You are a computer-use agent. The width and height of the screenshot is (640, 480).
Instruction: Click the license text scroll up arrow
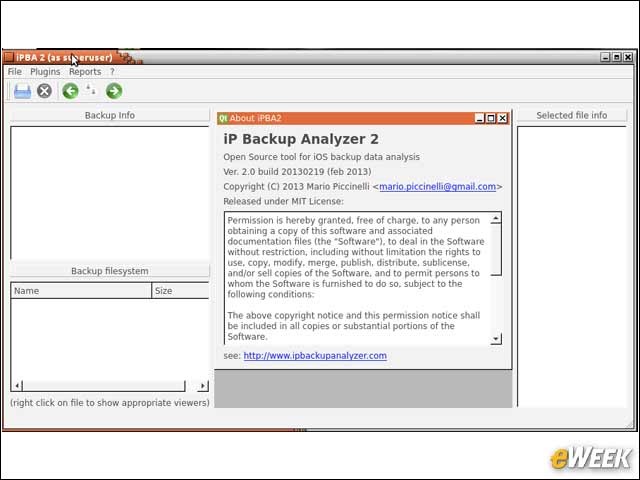tap(496, 218)
